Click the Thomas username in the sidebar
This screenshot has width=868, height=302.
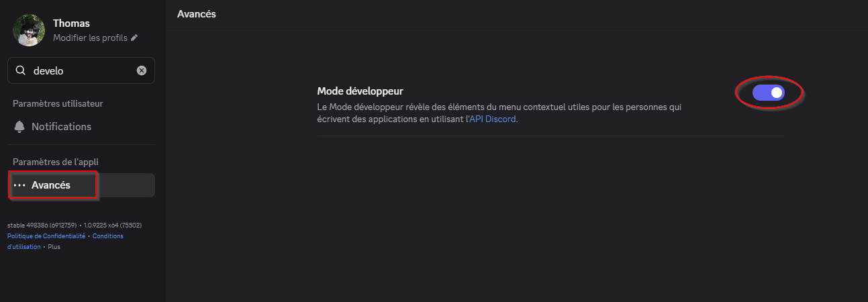pos(71,23)
